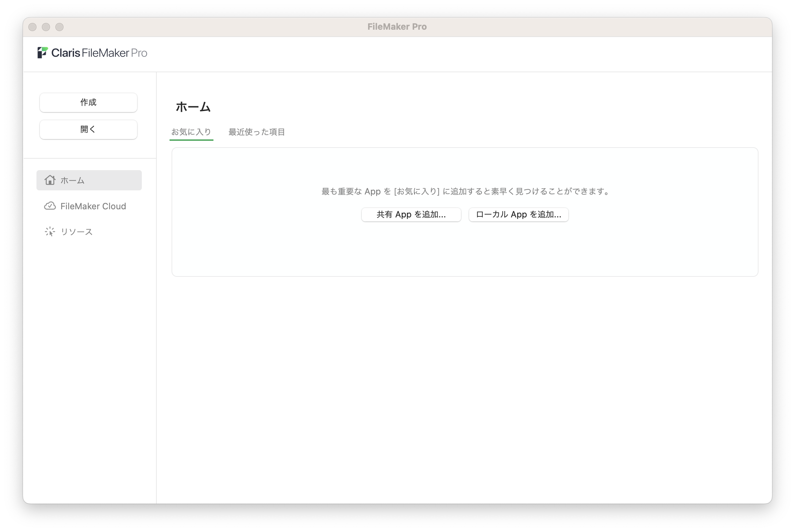
Task: Click the favorites hint message starting 最も重要な App
Action: tap(465, 191)
